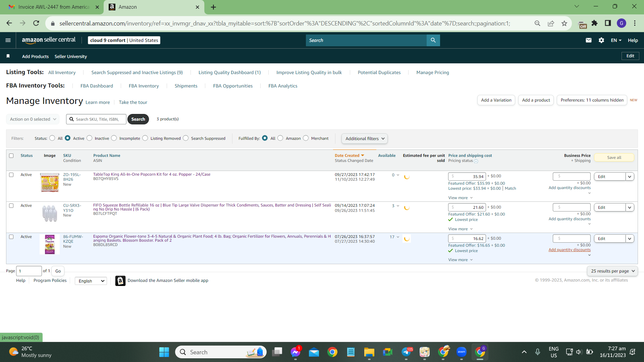Click the FIFO Squeeze Bottle product thumbnail

pyautogui.click(x=50, y=213)
